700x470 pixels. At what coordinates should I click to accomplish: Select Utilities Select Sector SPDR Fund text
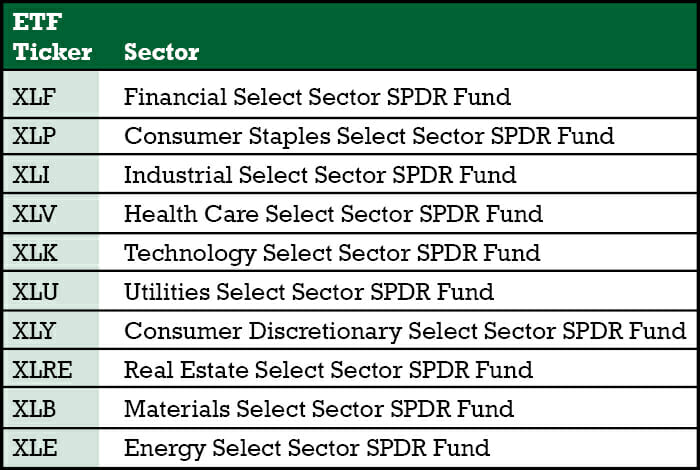click(308, 292)
